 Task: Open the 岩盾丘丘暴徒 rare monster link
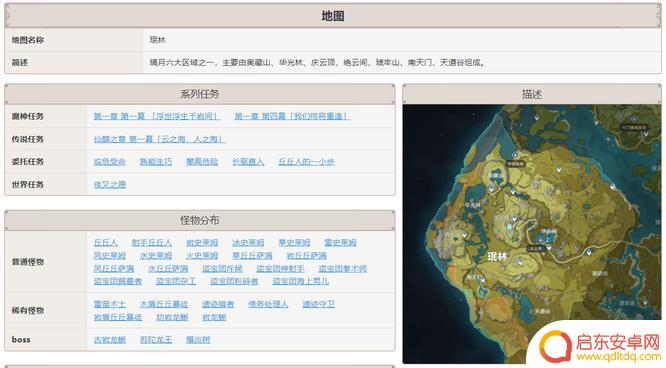[118, 317]
